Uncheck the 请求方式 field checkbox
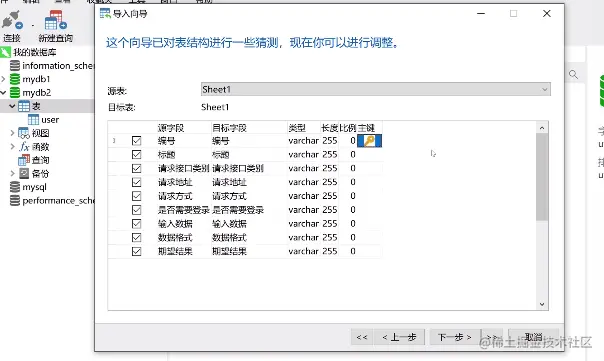 (136, 196)
